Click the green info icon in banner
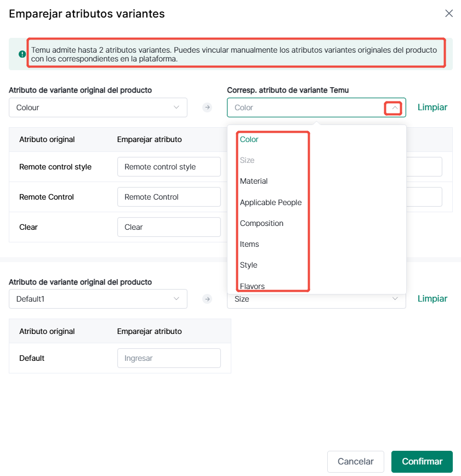 click(x=22, y=54)
